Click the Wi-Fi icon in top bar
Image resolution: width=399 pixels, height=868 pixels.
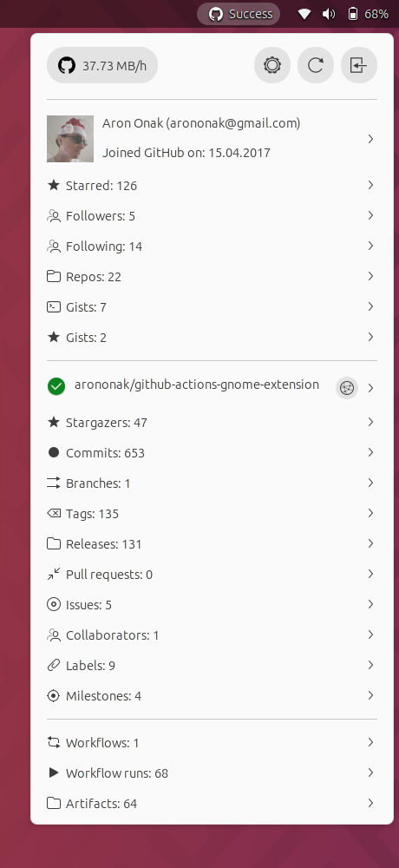(304, 14)
